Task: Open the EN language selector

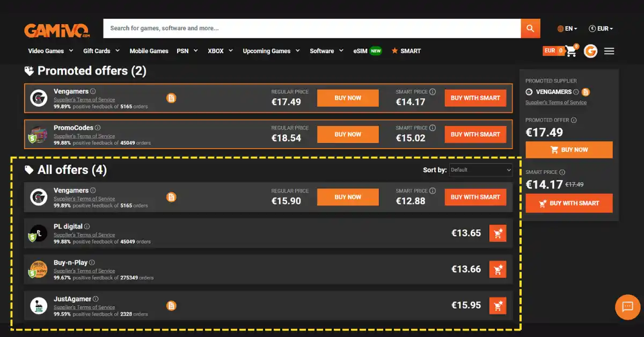Action: [x=567, y=28]
